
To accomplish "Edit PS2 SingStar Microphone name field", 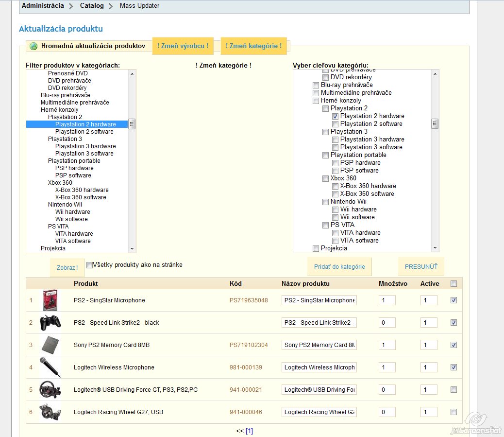I will (319, 300).
